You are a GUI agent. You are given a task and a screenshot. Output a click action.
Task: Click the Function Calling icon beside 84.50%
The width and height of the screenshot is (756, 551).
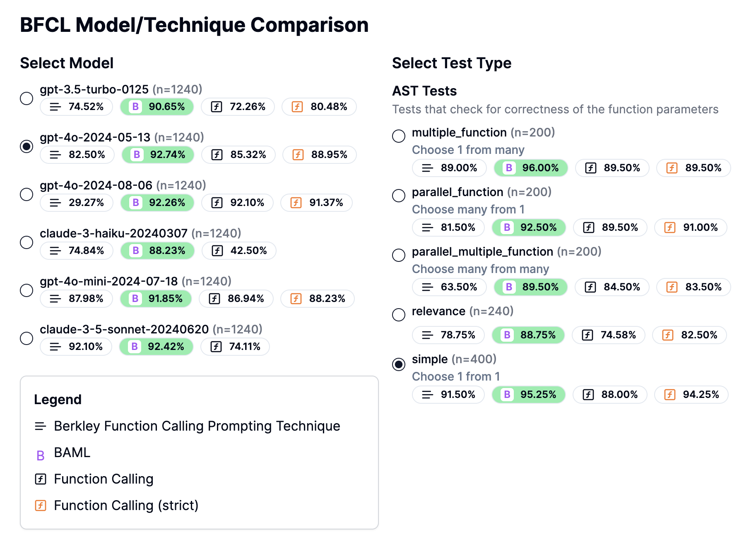click(590, 287)
